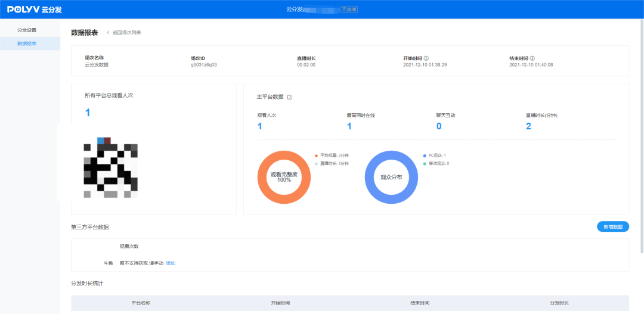The width and height of the screenshot is (644, 314).
Task: Click the orange 平均观看 legend dot
Action: tap(316, 156)
